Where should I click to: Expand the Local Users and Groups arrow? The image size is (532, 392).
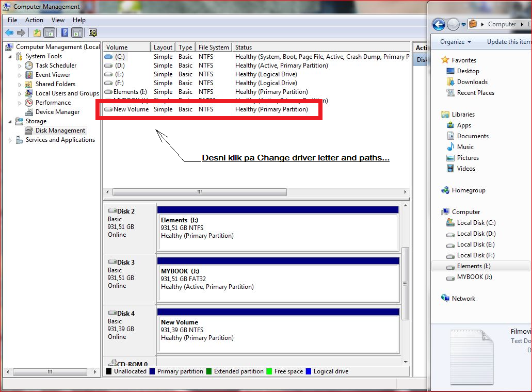pyautogui.click(x=20, y=93)
